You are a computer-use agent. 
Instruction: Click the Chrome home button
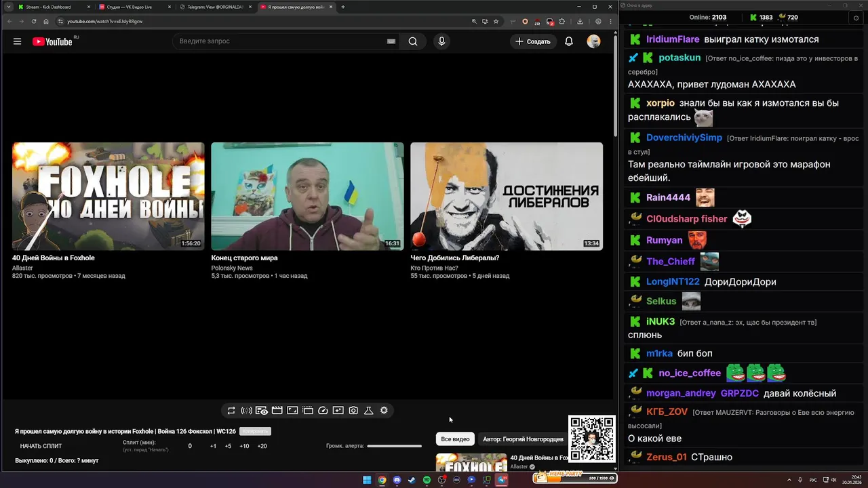(x=46, y=21)
